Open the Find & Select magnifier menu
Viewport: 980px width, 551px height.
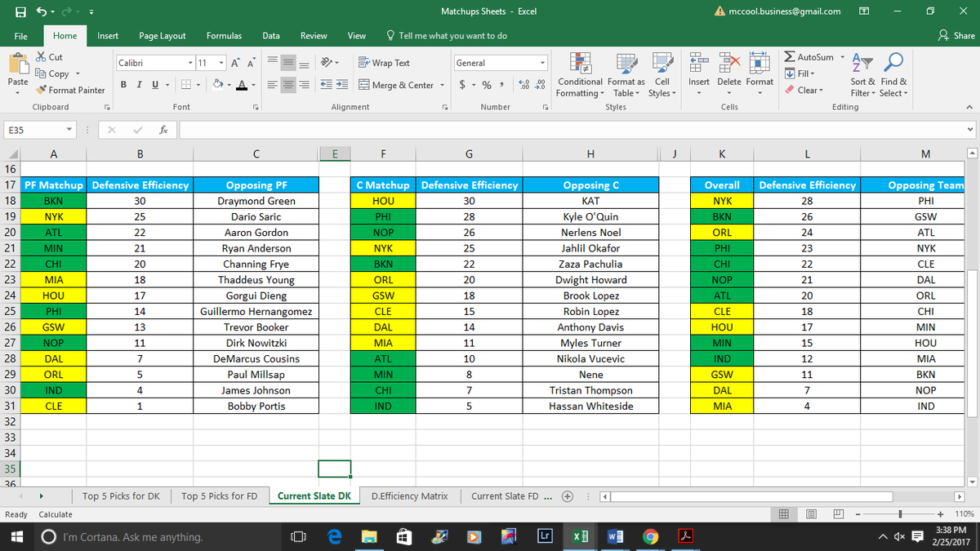point(893,74)
